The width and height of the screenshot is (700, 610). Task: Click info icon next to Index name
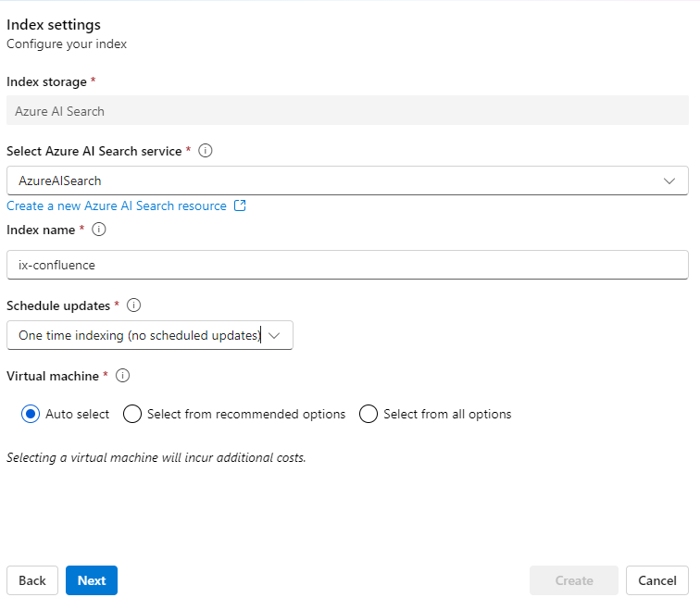99,230
